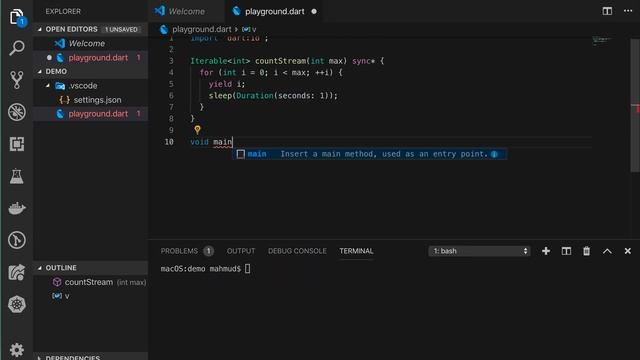
Task: Open the Debug Console tab
Action: click(297, 251)
